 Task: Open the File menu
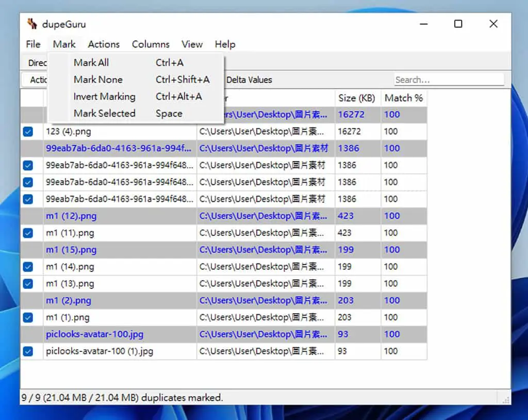click(x=33, y=44)
